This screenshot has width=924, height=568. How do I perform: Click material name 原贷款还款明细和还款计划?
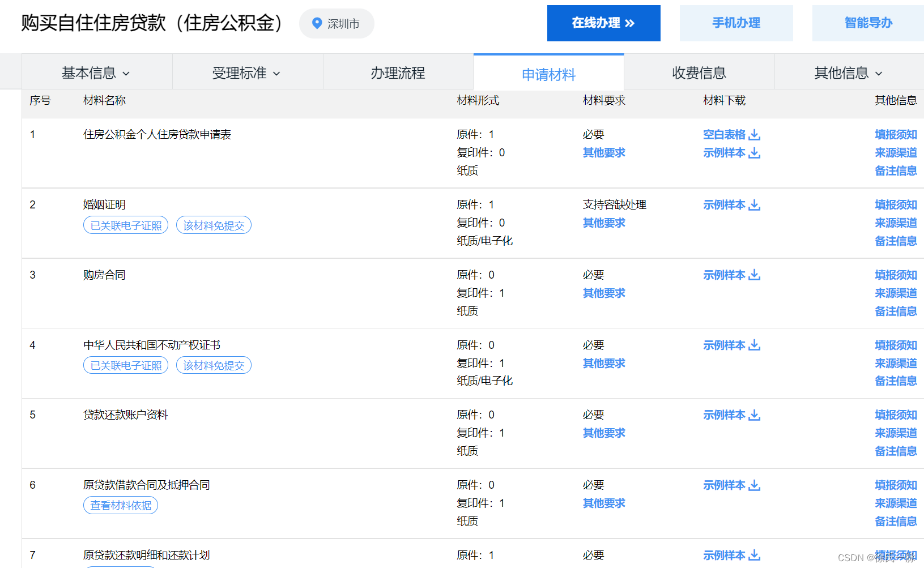tap(147, 556)
